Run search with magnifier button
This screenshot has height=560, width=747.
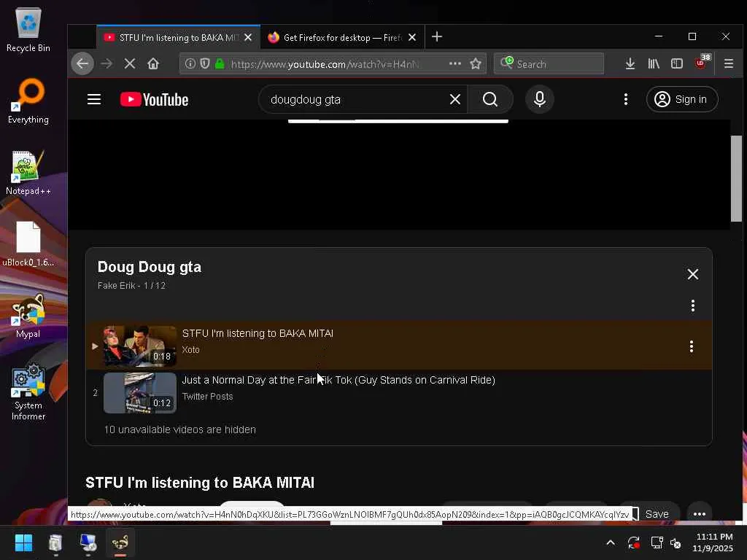tap(490, 99)
